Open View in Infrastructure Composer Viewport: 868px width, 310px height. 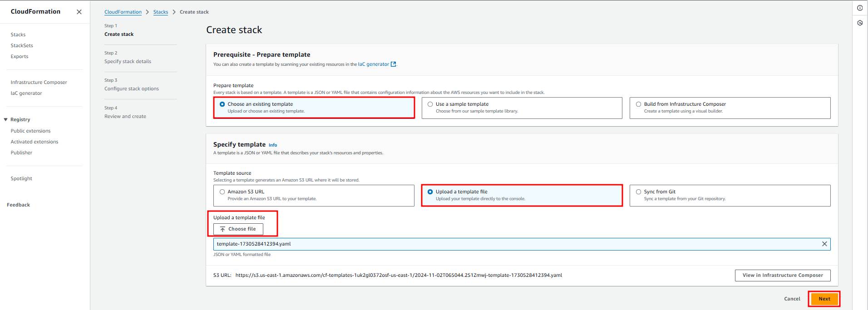pyautogui.click(x=782, y=276)
